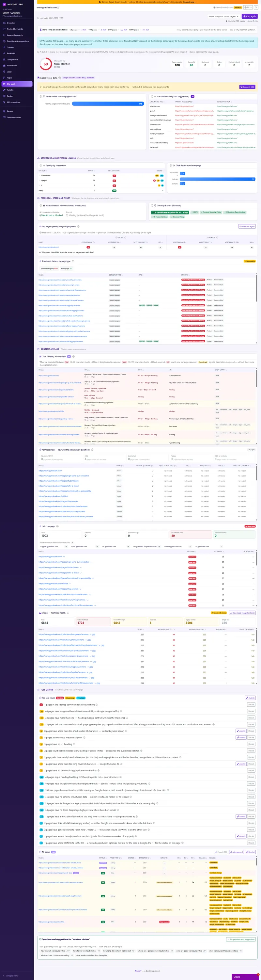Viewport: 261px width, 980px height.
Task: Open Details for no canonical tag issue
Action: pyautogui.click(x=251, y=770)
